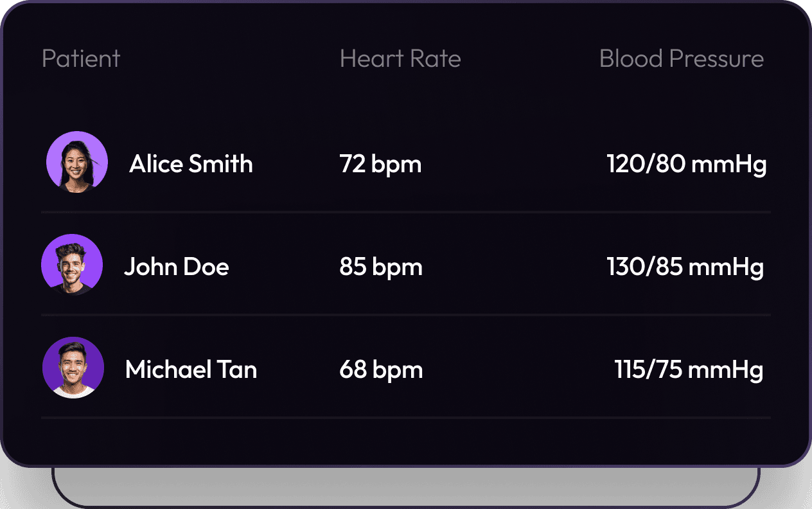Select the 115/75 mmHg blood pressure value
812x509 pixels.
click(x=689, y=370)
